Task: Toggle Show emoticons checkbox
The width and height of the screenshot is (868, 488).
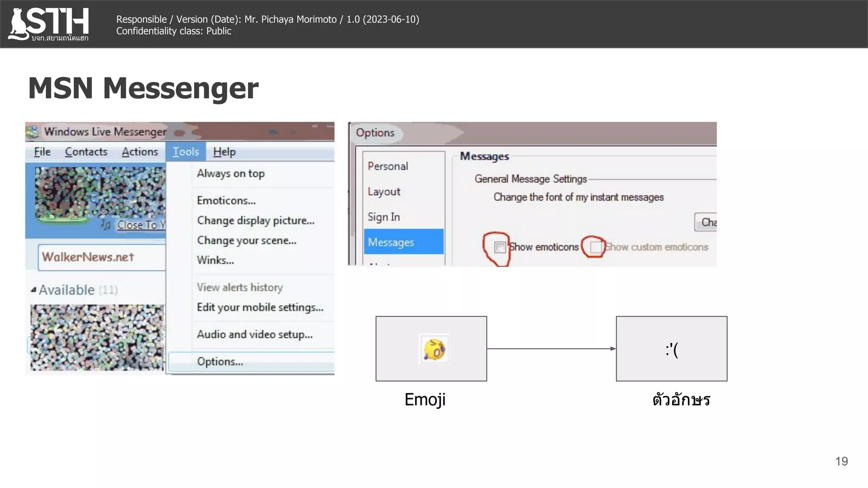Action: click(x=500, y=247)
